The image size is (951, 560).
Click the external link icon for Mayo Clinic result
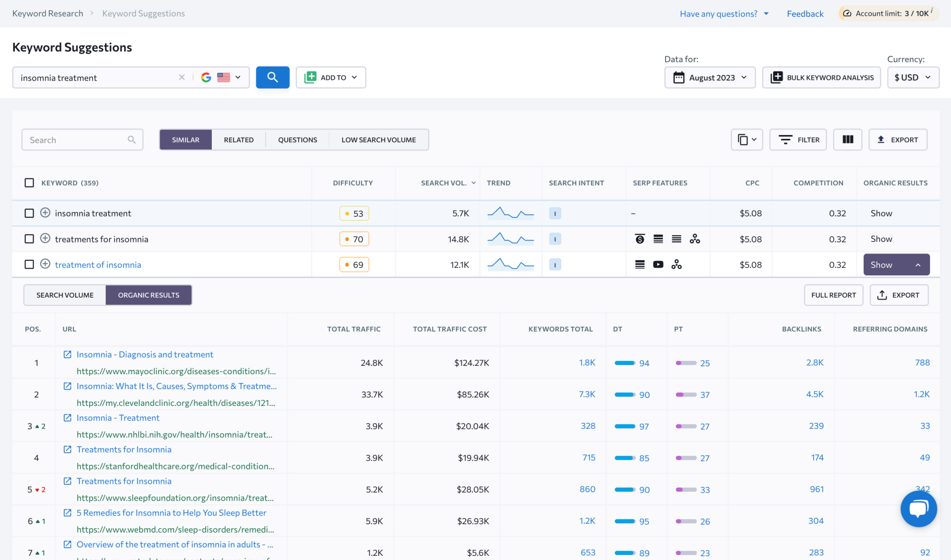click(x=67, y=354)
